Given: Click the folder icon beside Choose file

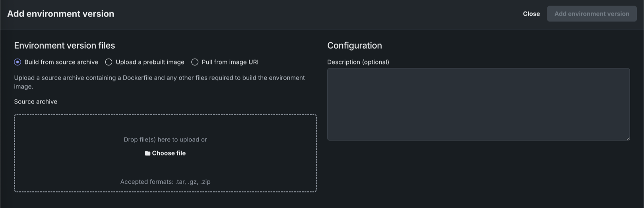Looking at the screenshot, I should [x=147, y=153].
